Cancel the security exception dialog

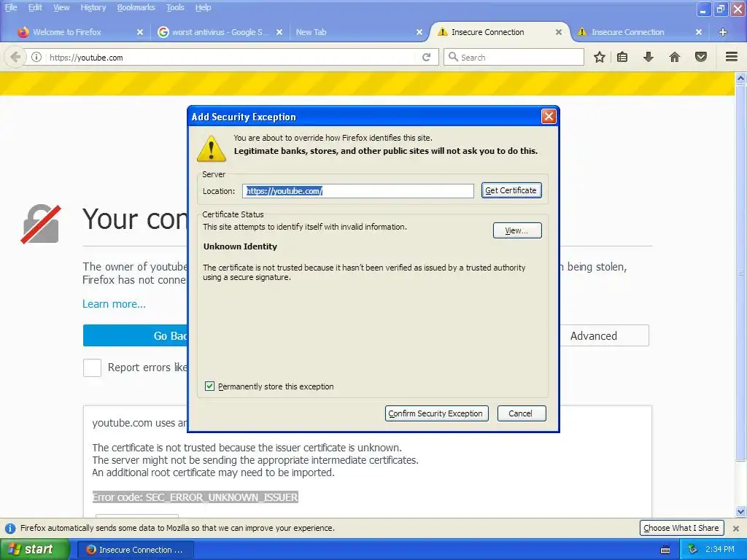tap(521, 413)
